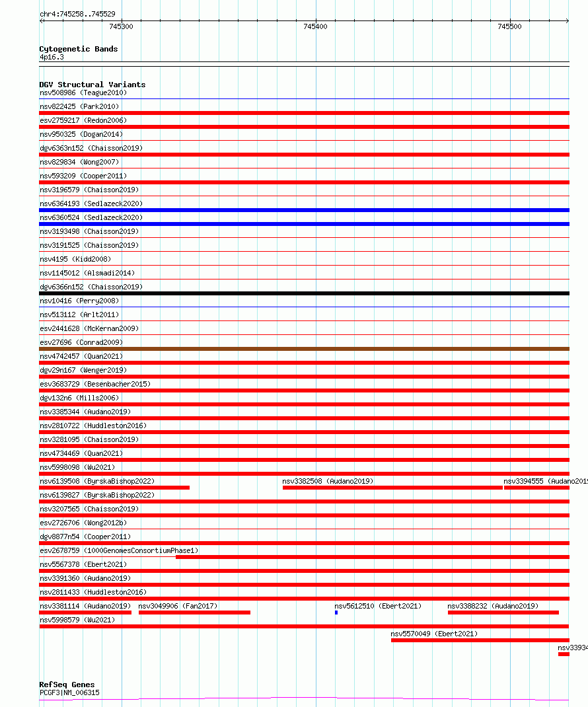Click the 4p16.3 cytogenetic band label
Viewport: 588px width, 707px height.
pos(52,57)
